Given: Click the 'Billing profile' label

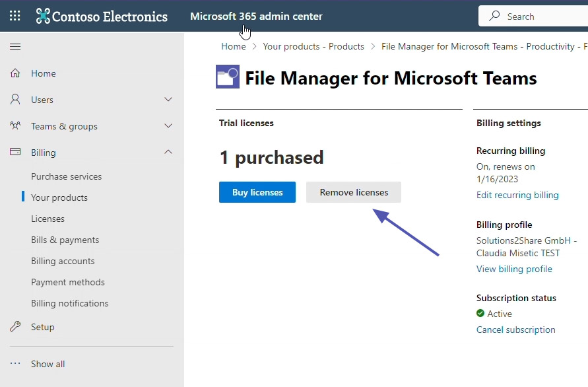Looking at the screenshot, I should 504,225.
